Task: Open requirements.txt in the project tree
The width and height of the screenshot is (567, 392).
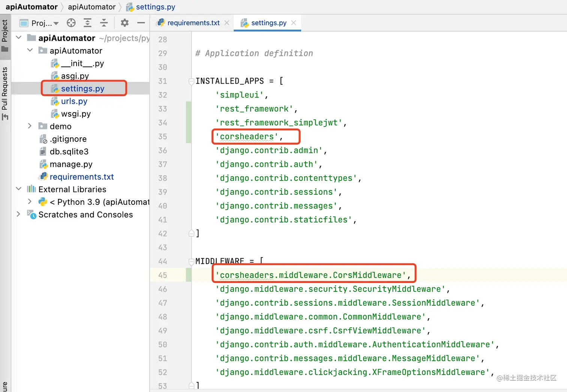Action: 76,177
